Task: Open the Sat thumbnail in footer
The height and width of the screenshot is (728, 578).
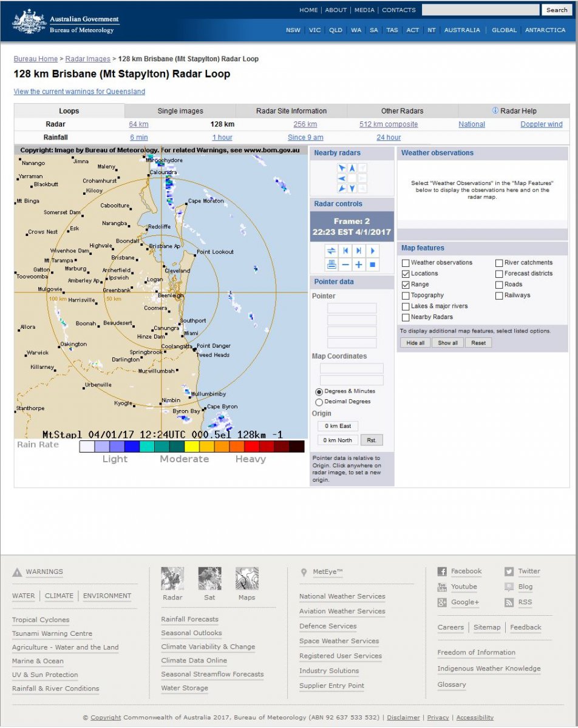Action: 209,579
